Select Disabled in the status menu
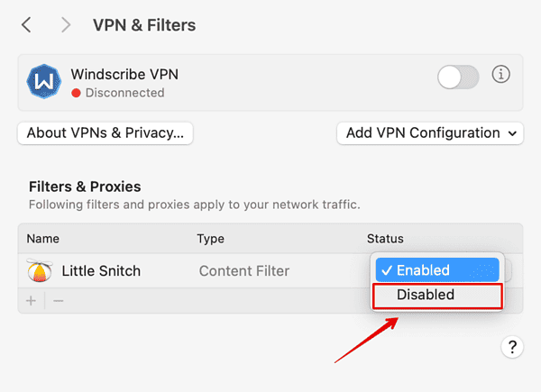The image size is (541, 392). pyautogui.click(x=426, y=295)
